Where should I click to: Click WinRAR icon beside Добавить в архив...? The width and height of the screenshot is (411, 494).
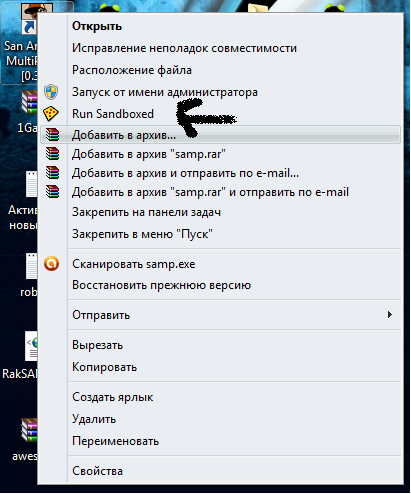53,135
